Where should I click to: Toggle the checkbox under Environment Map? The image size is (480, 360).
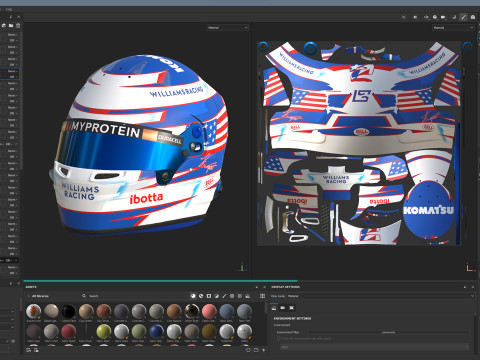[x=279, y=338]
